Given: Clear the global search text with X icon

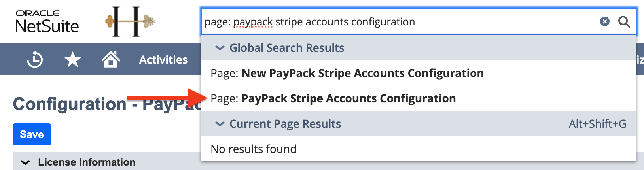Looking at the screenshot, I should pyautogui.click(x=604, y=21).
